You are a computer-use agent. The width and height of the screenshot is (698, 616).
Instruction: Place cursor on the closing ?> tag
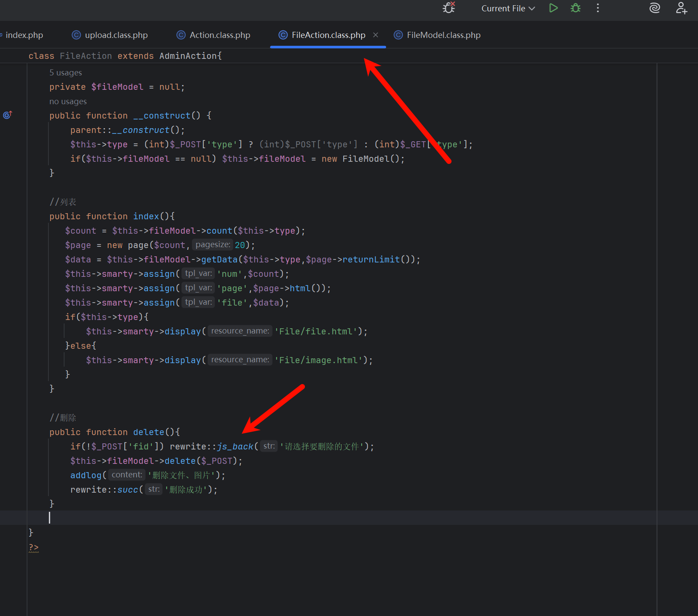pyautogui.click(x=34, y=547)
